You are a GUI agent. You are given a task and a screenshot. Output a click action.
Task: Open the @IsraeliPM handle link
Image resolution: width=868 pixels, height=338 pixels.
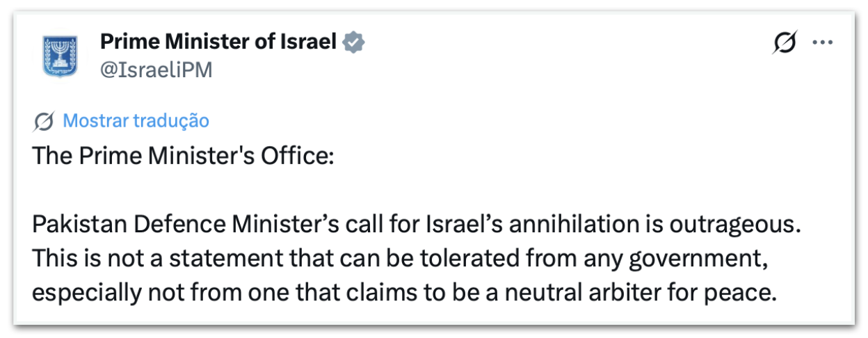tap(156, 70)
